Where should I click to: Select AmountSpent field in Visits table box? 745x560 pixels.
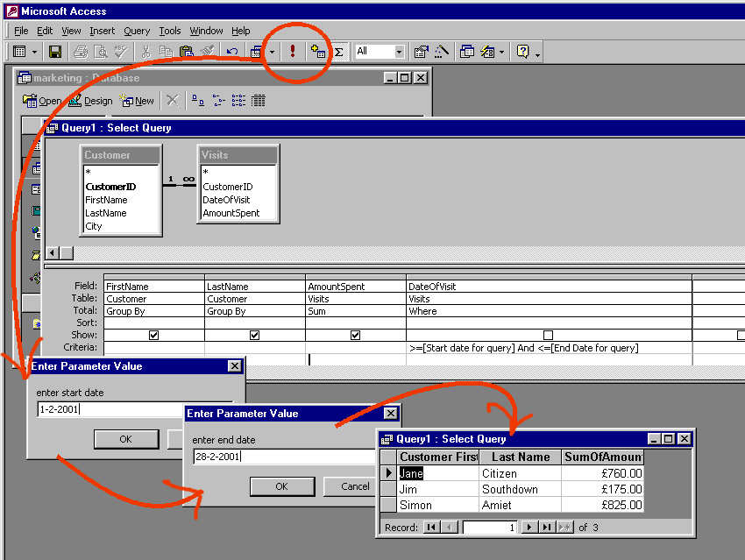pos(231,213)
